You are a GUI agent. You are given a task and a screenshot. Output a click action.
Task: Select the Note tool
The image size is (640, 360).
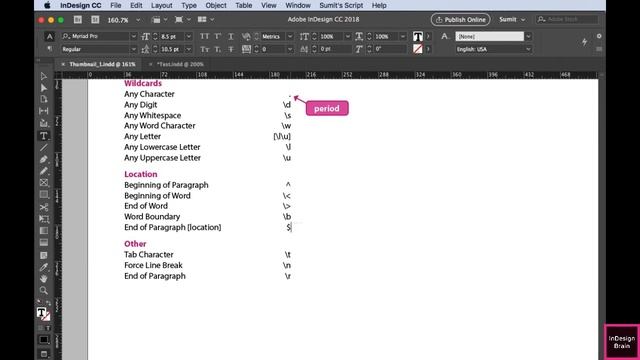tap(44, 255)
